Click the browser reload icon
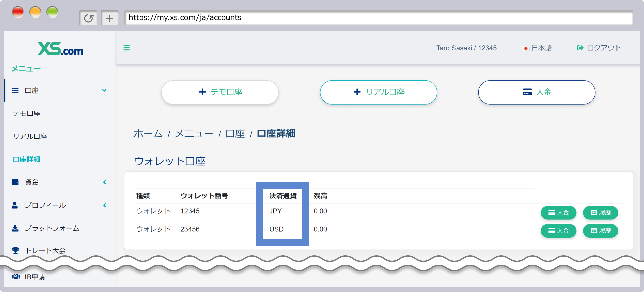The width and height of the screenshot is (644, 292). tap(89, 18)
